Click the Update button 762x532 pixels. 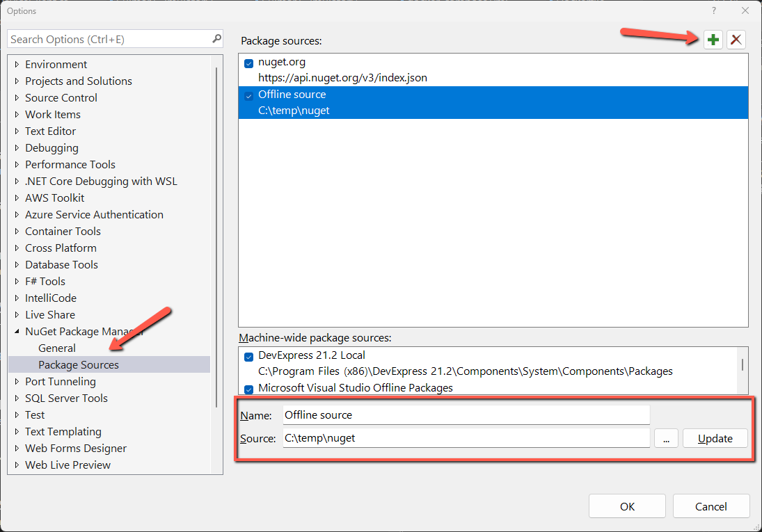tap(715, 438)
